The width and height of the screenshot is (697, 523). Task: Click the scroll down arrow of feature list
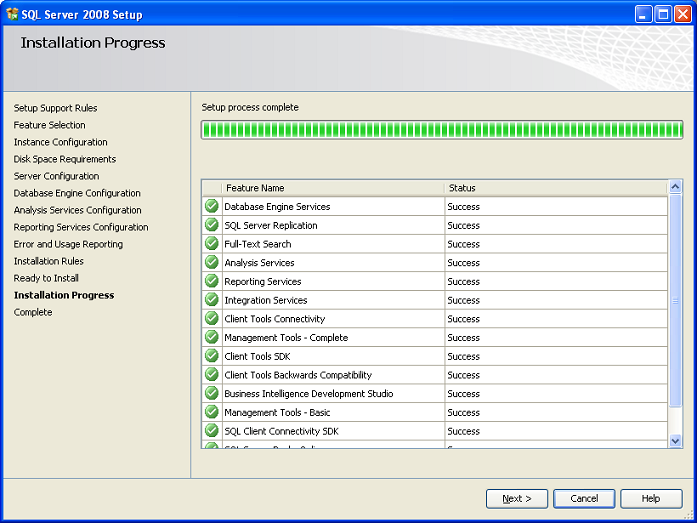675,441
